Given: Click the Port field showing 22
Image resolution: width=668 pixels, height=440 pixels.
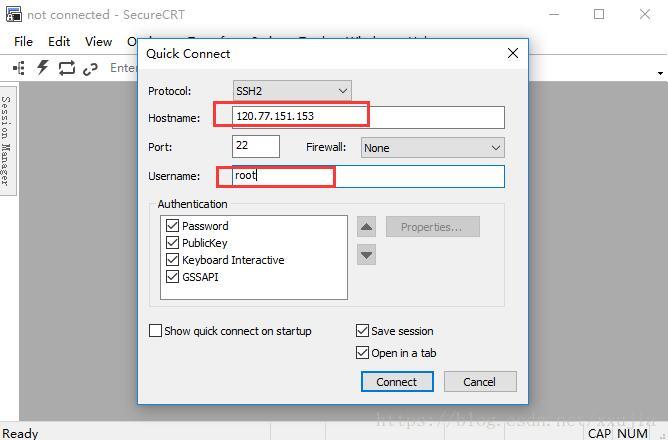Looking at the screenshot, I should click(256, 146).
